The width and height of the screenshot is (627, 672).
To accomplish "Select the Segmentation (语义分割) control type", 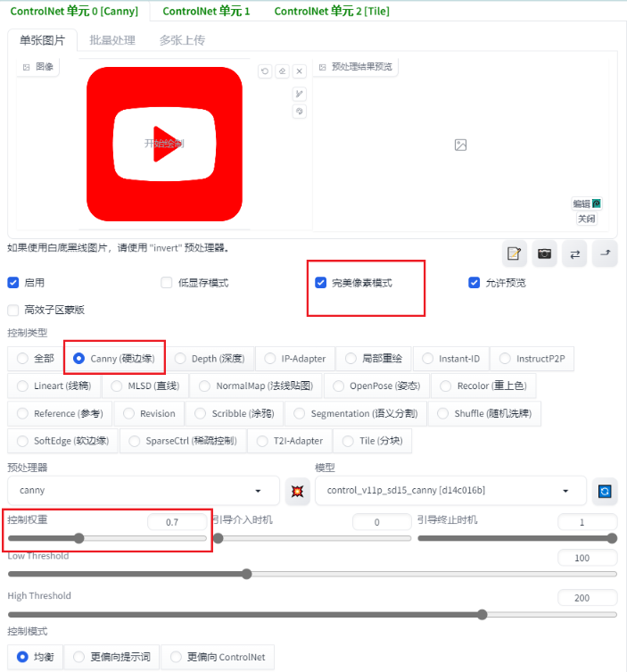I will click(x=356, y=413).
